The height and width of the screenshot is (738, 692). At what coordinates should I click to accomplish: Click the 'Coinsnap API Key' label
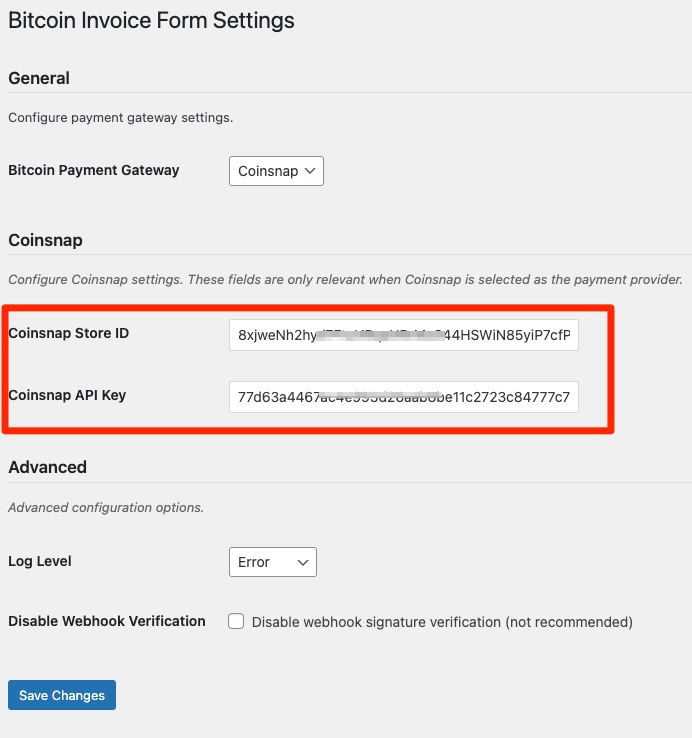tap(67, 395)
